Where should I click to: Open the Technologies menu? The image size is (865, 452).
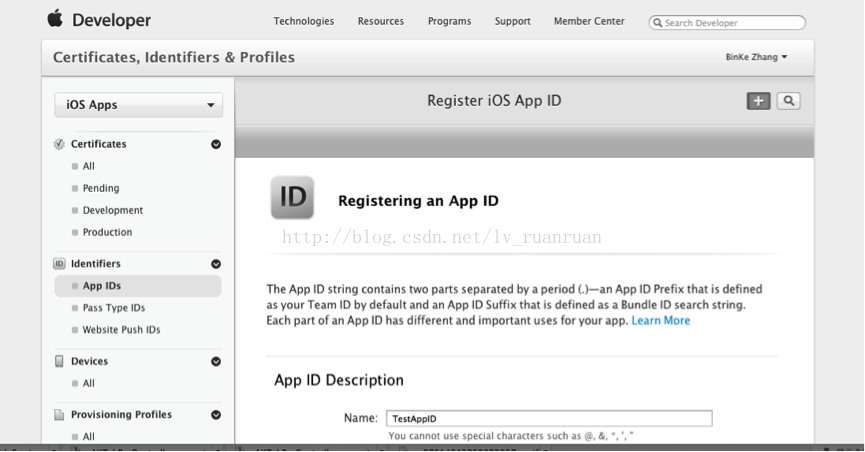(x=303, y=21)
